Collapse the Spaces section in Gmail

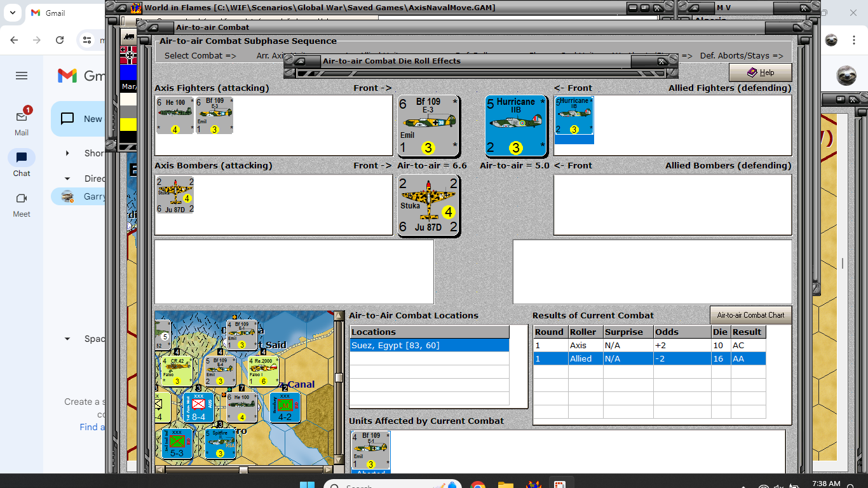(67, 339)
